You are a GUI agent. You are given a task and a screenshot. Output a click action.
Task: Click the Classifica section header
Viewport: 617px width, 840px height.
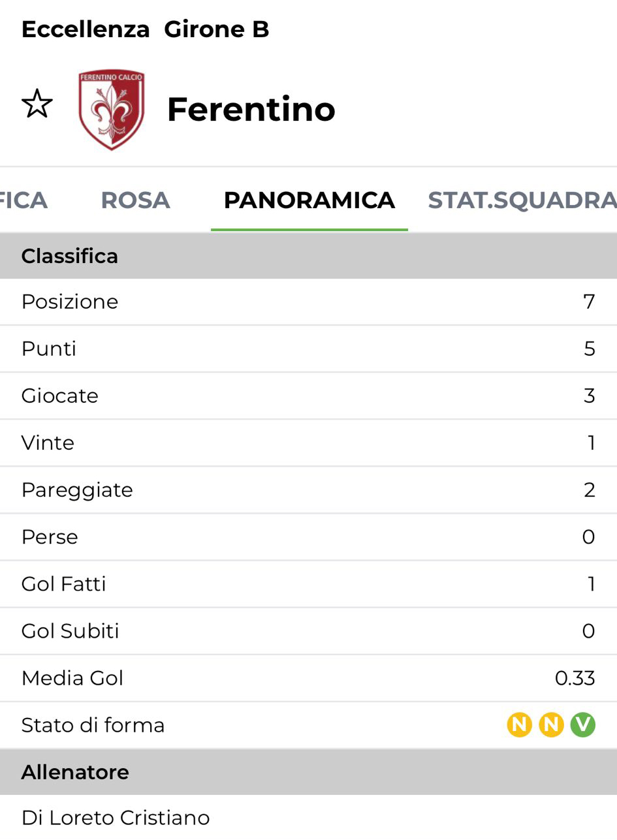coord(70,256)
